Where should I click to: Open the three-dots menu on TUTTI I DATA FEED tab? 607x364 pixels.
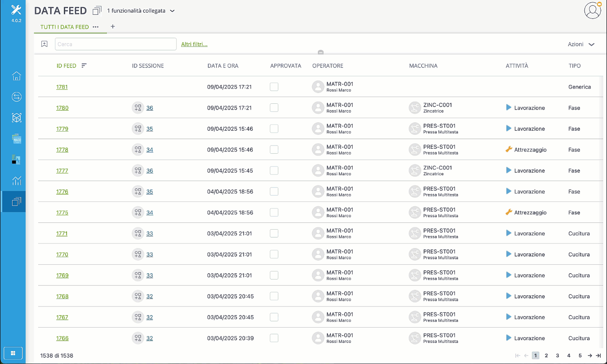95,27
